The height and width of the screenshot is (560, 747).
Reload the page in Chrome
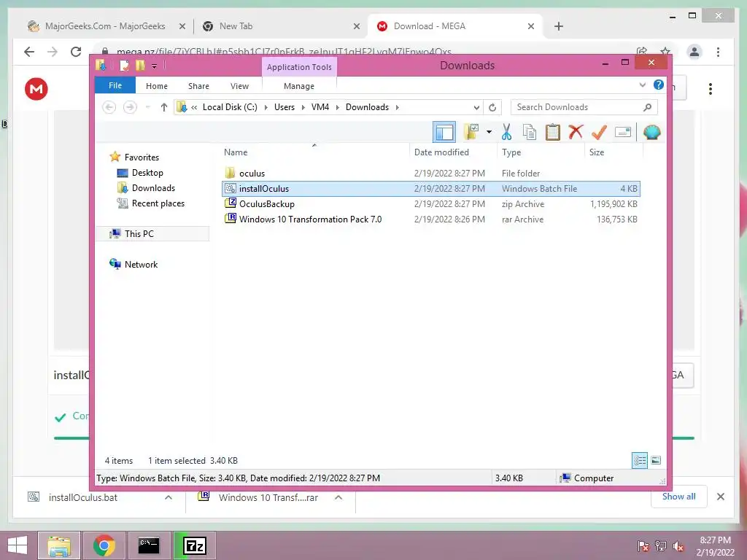click(x=76, y=52)
